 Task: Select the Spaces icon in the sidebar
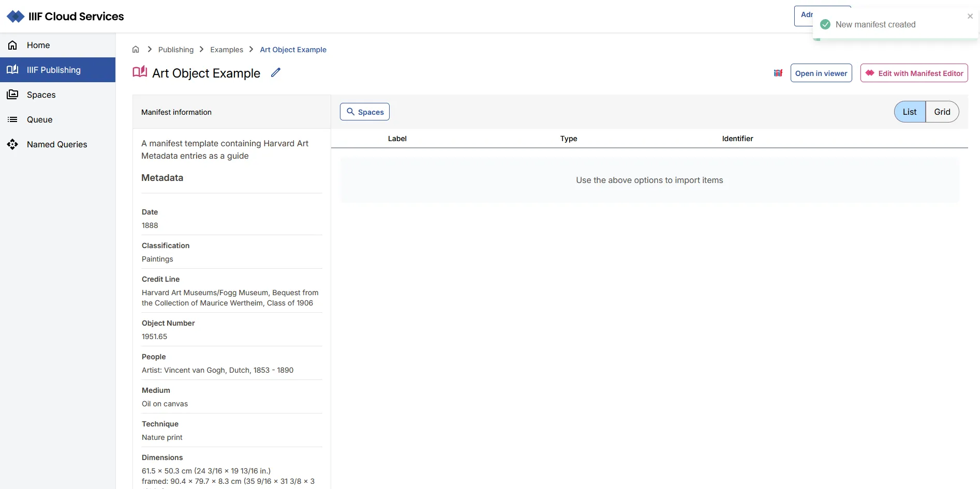click(12, 95)
